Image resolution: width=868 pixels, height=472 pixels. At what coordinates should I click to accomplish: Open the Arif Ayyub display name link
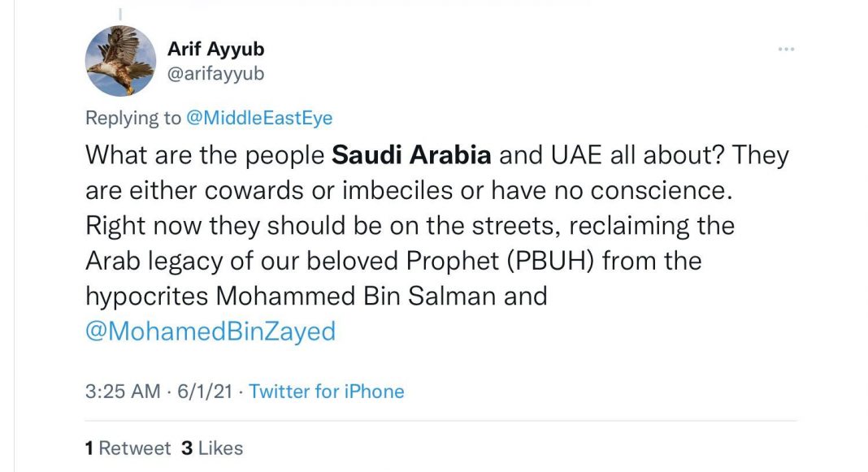pyautogui.click(x=215, y=49)
